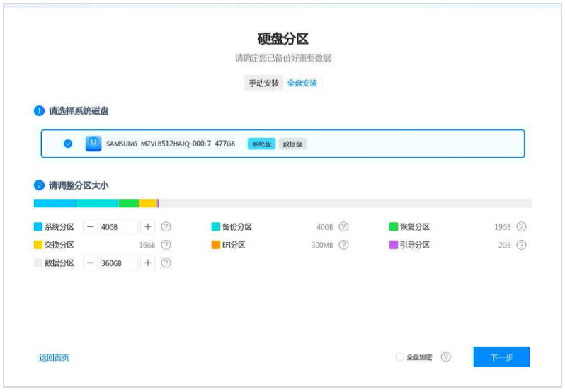Click the help icon next to 交换分区

coord(166,245)
